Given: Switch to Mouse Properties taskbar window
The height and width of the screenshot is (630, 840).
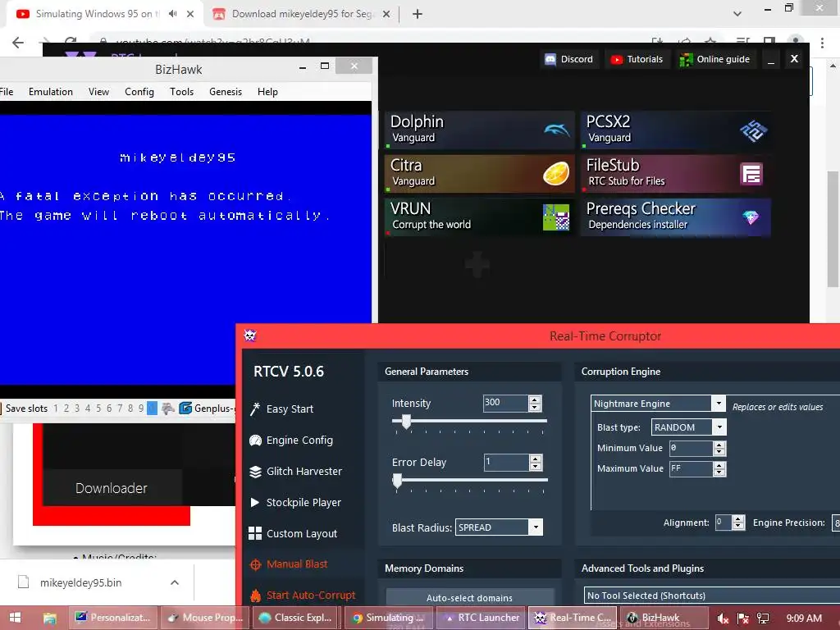Looking at the screenshot, I should coord(206,618).
